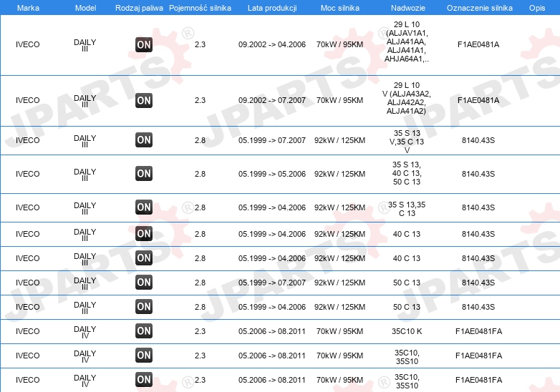Click the ON icon for 50 C 13 ending 07.2007
The image size is (560, 392).
pos(144,283)
